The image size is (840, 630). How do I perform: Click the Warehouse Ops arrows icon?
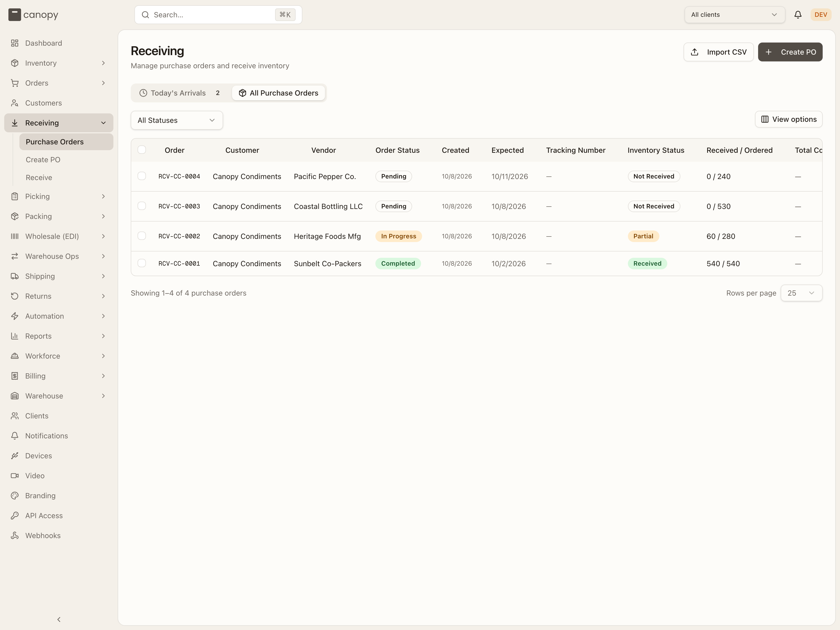click(x=15, y=256)
